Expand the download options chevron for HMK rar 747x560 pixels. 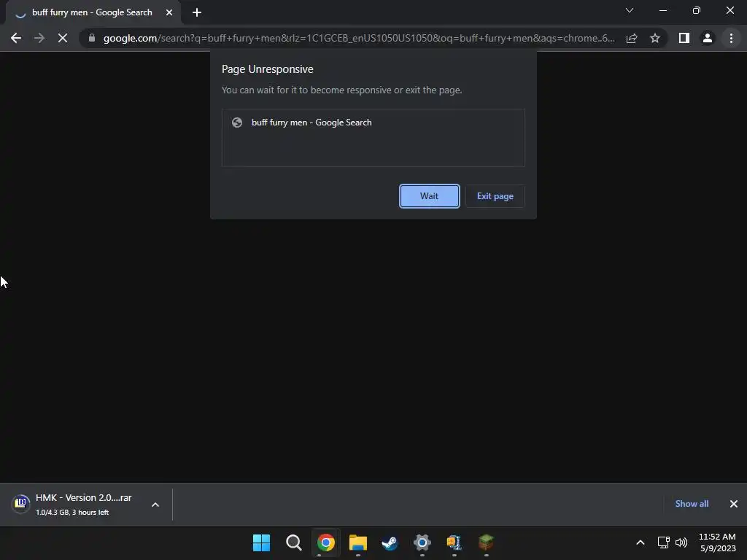(155, 505)
